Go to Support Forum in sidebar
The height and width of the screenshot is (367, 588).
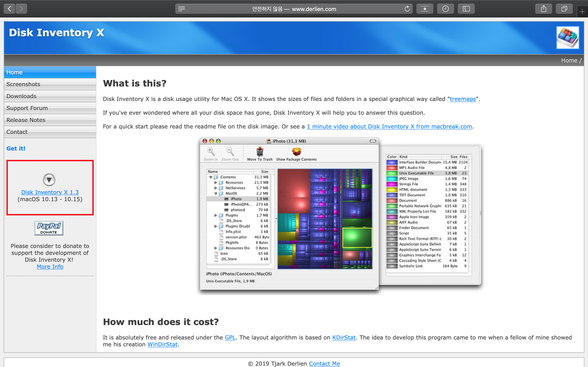[27, 108]
